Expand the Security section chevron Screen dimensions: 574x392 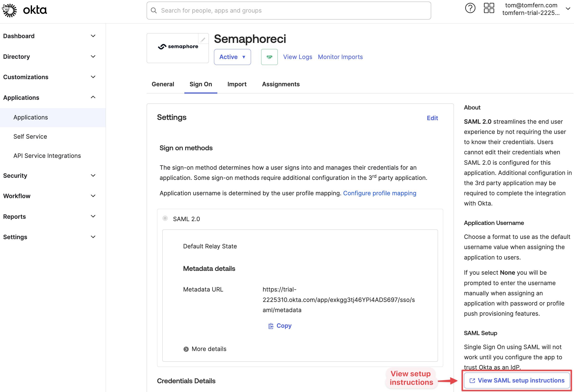click(x=93, y=176)
